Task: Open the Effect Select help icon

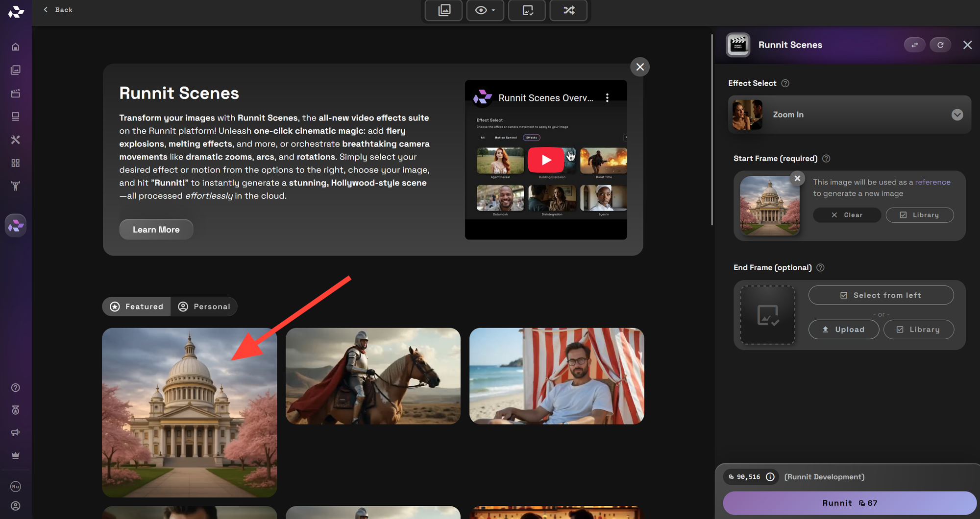Action: 785,83
